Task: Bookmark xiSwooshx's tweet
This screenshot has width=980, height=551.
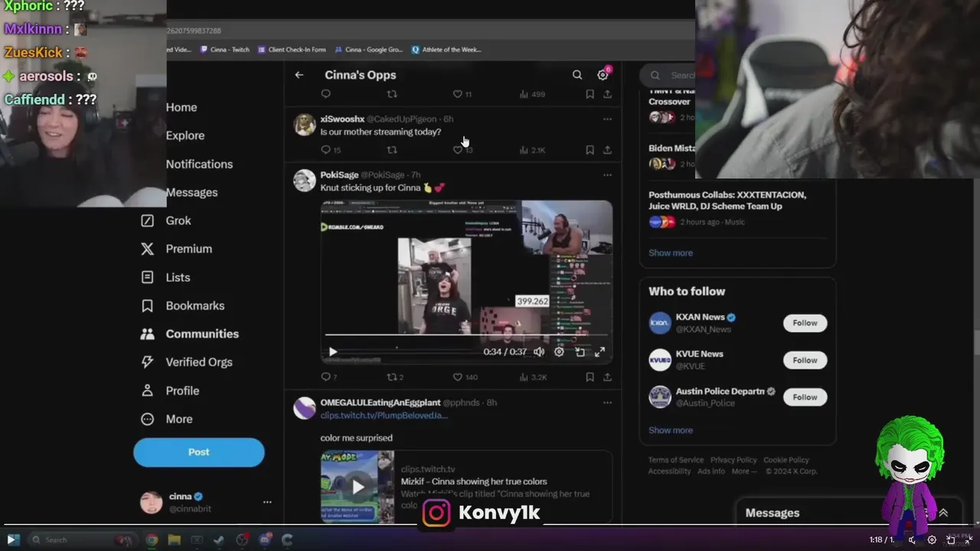Action: [590, 150]
